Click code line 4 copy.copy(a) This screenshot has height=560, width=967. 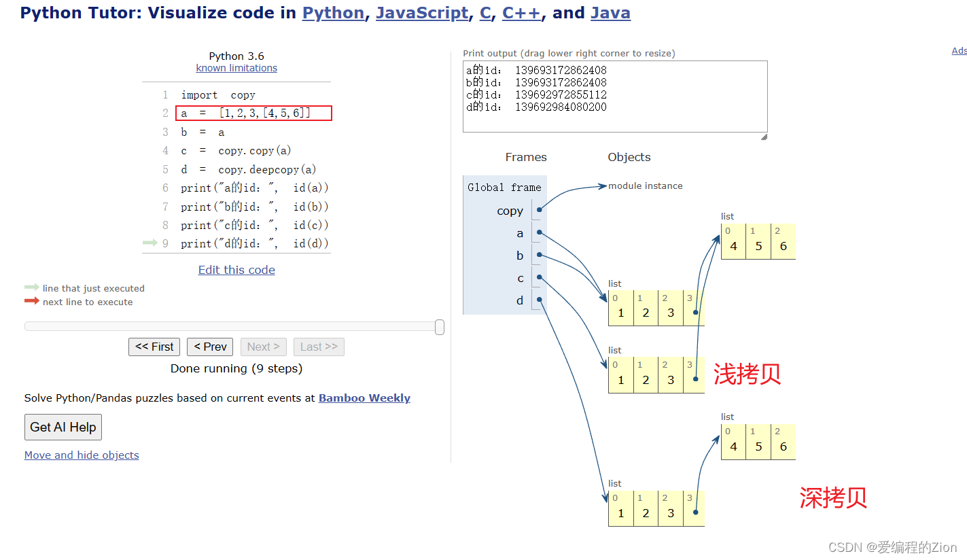(236, 151)
